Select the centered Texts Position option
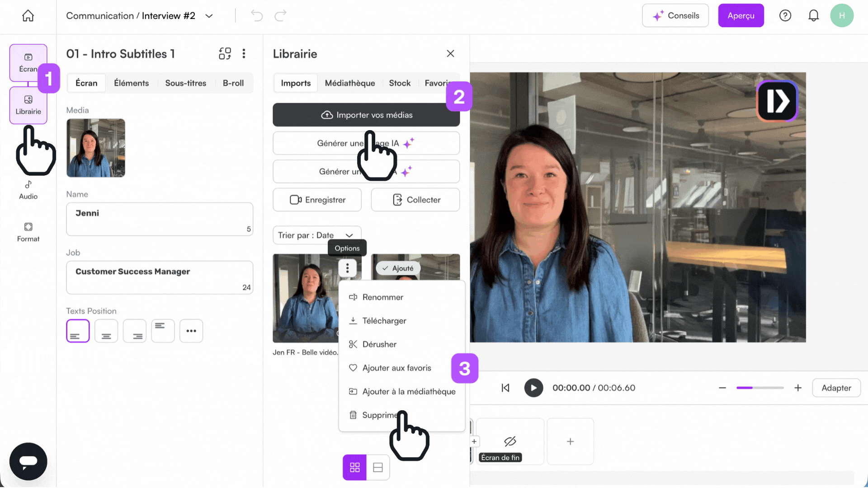868x488 pixels. (106, 331)
